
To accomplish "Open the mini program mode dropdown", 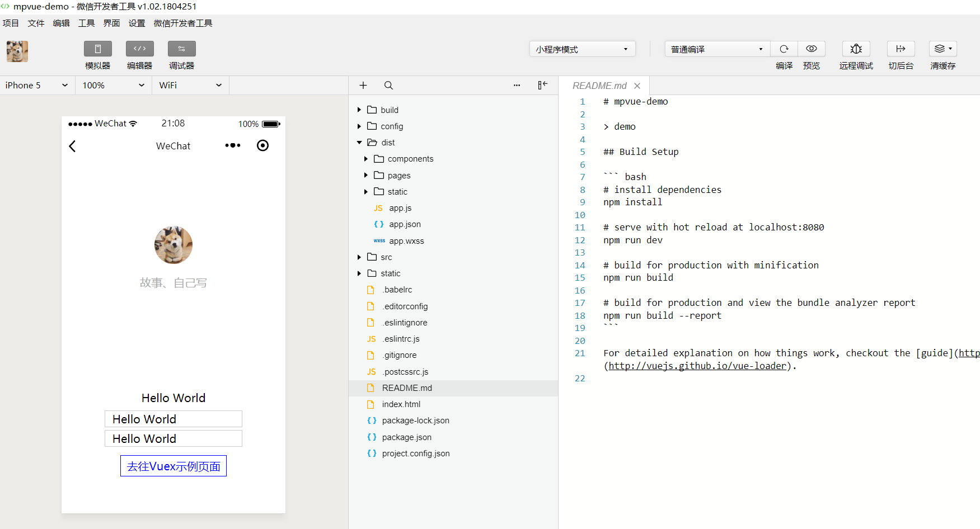I will tap(582, 49).
